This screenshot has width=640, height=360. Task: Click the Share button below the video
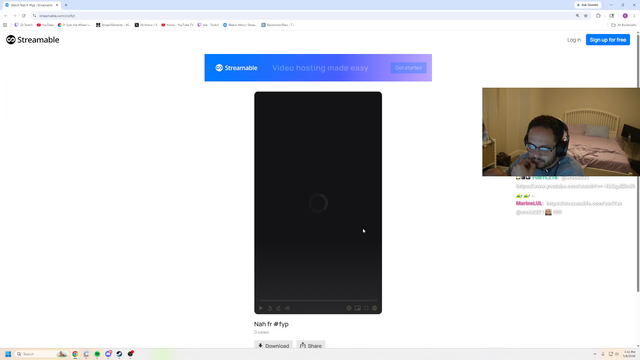tap(311, 345)
